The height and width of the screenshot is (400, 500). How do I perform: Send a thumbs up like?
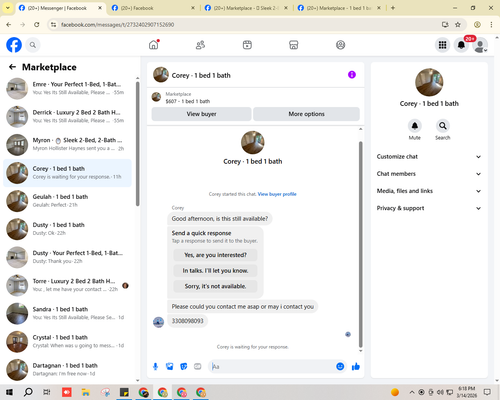pos(356,367)
